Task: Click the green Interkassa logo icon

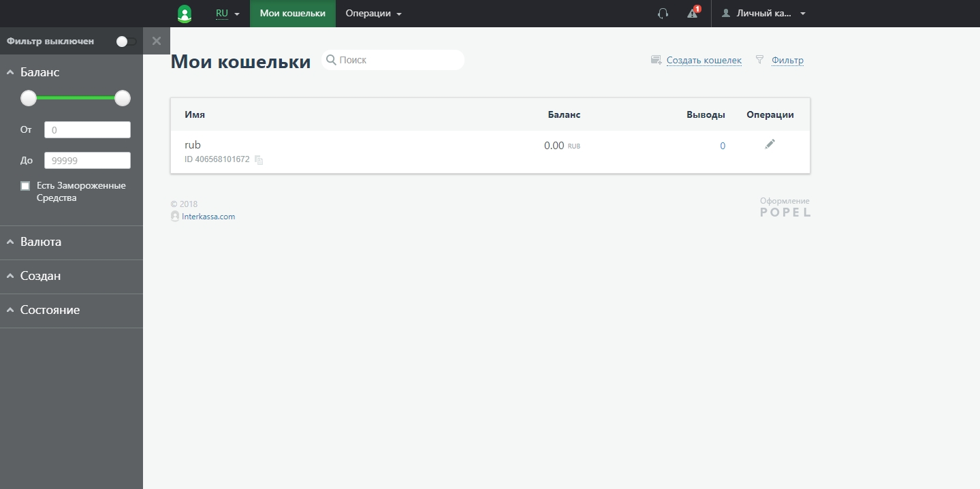Action: point(185,14)
